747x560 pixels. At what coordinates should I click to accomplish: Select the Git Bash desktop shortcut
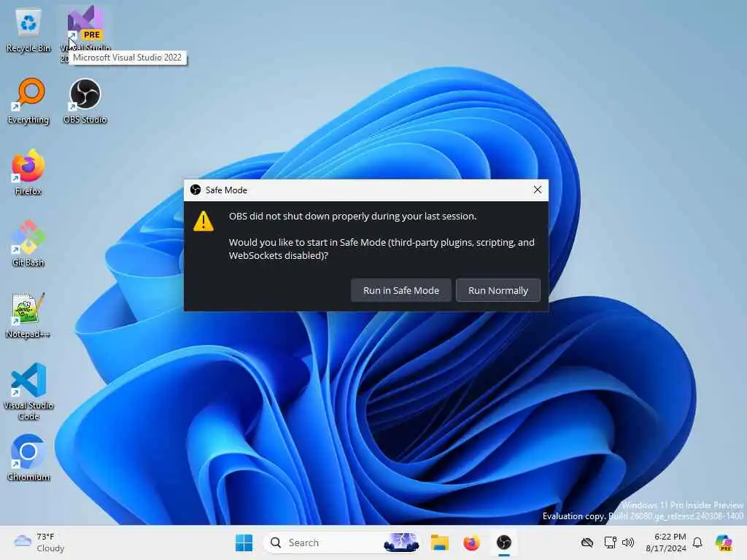pyautogui.click(x=28, y=244)
